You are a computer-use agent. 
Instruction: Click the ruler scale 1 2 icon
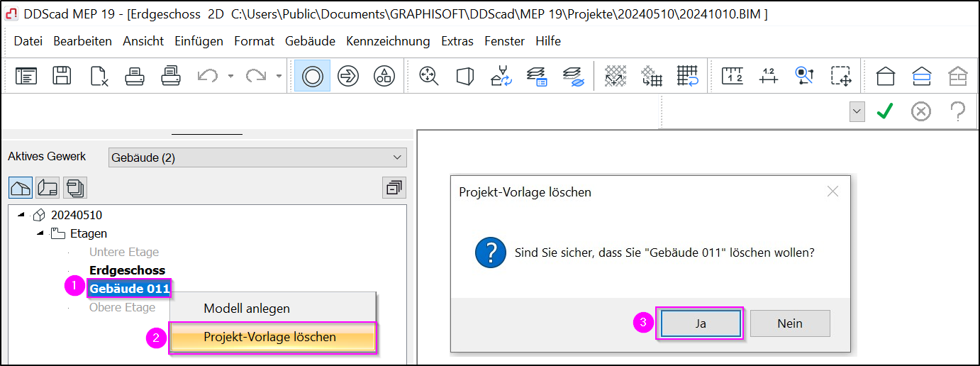tap(732, 76)
